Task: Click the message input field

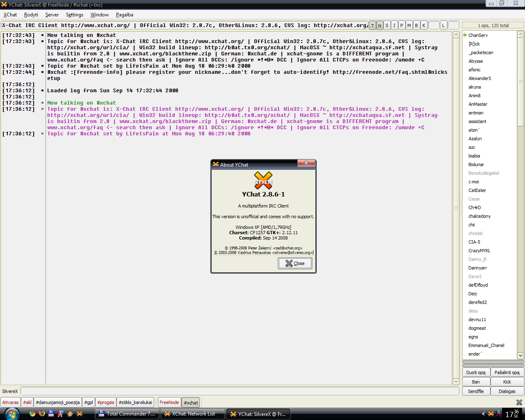Action: point(240,391)
